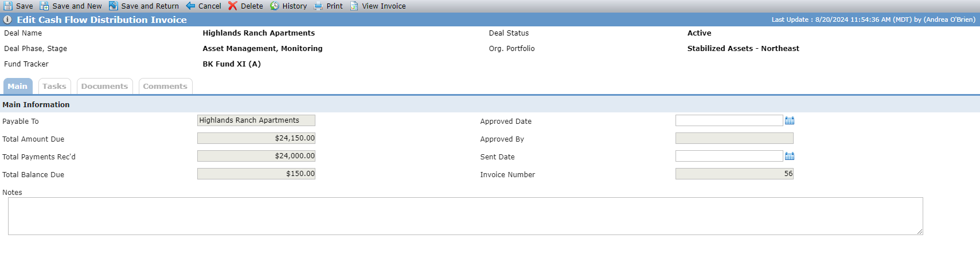Switch to the Tasks tab
980x258 pixels.
click(x=54, y=86)
